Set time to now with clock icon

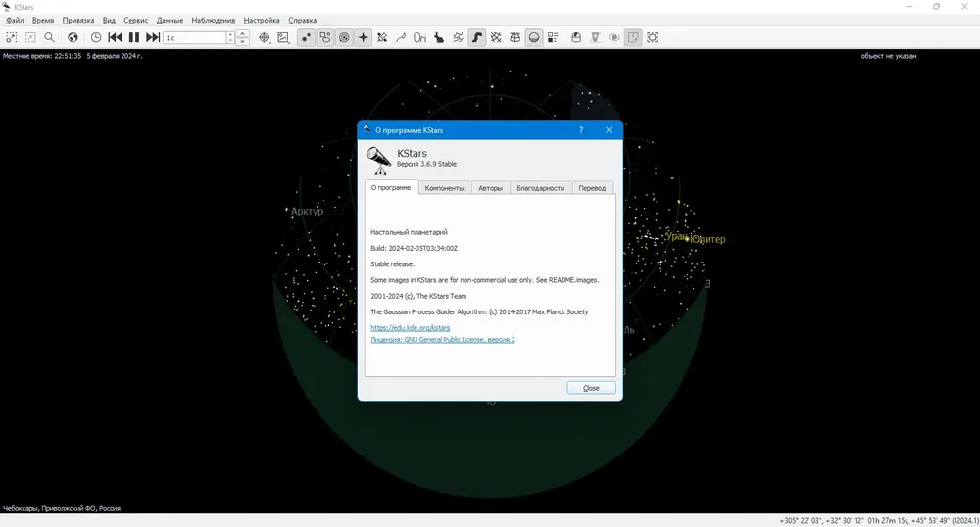(96, 37)
